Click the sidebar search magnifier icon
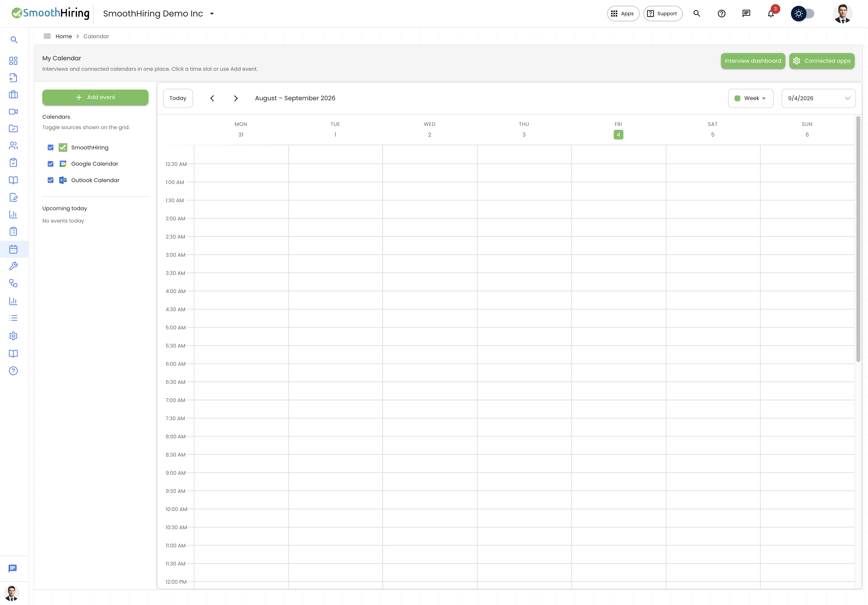The image size is (868, 605). tap(14, 40)
